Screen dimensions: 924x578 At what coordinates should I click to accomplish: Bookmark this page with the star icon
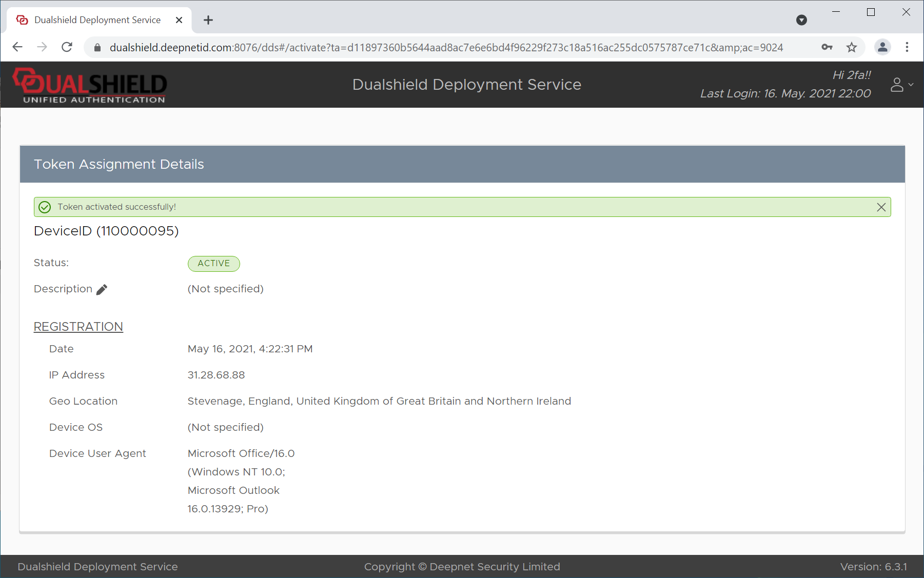pos(852,48)
